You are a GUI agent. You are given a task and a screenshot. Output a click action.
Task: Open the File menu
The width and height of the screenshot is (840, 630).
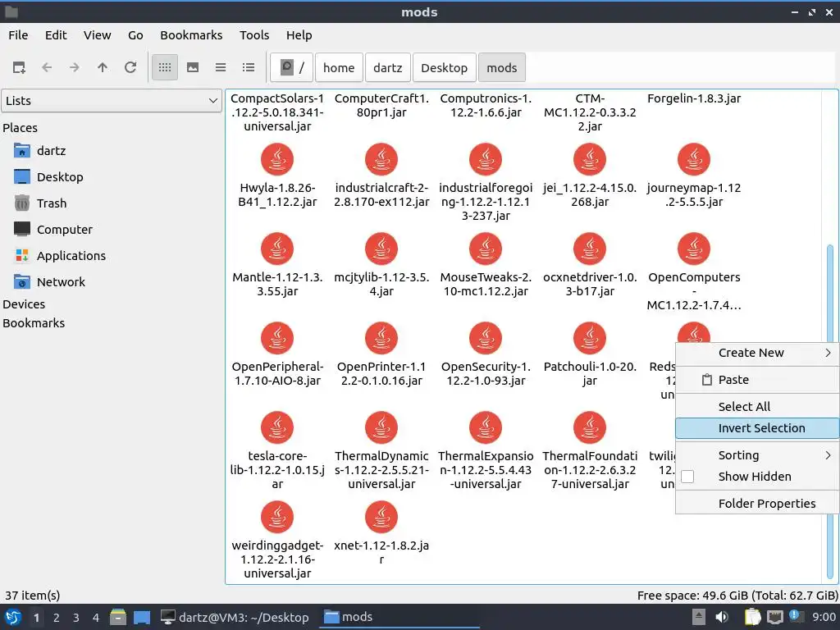click(x=18, y=35)
